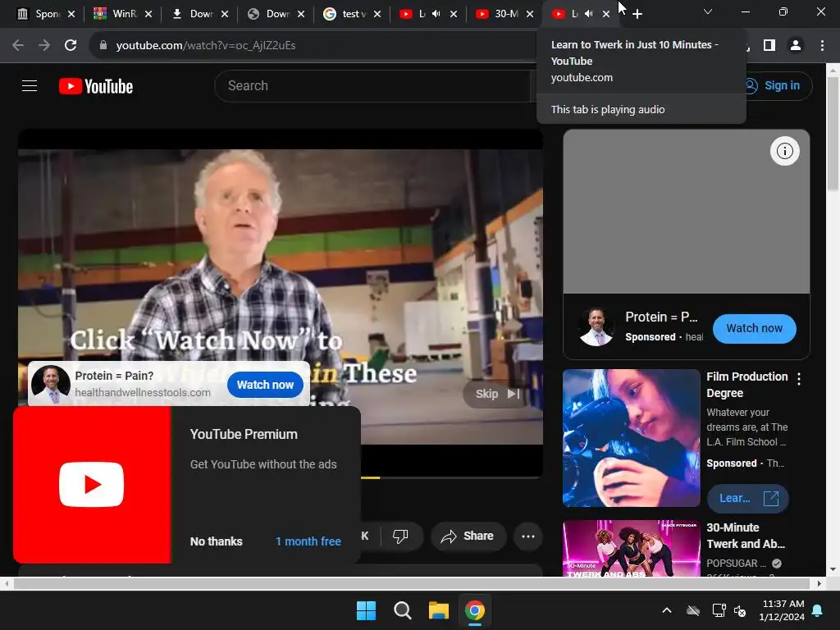Open clock showing 11:37 AM

tap(782, 610)
